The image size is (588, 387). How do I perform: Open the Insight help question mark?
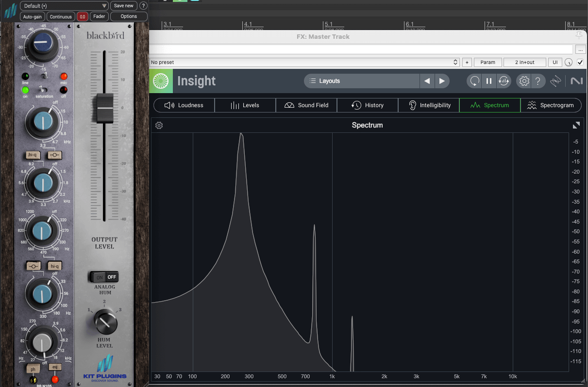(538, 81)
